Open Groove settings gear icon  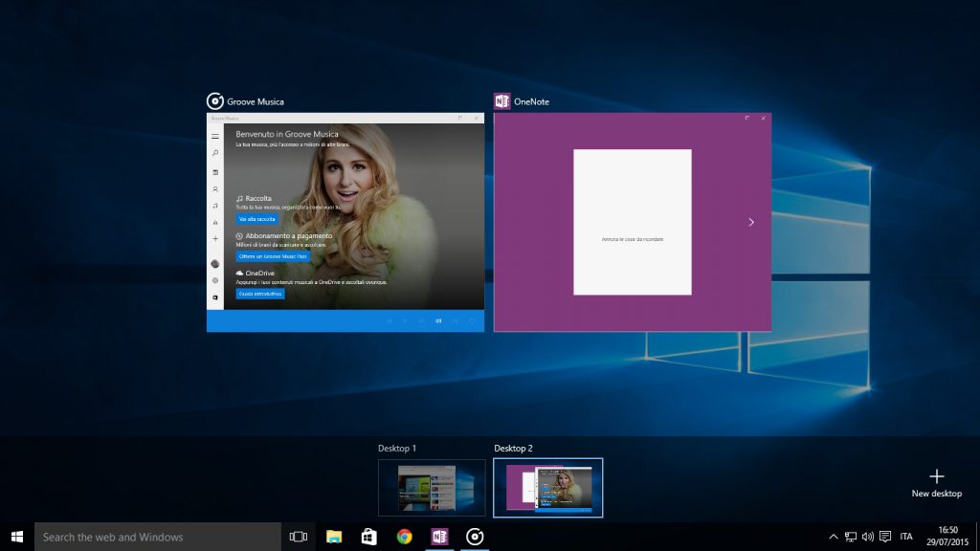(215, 280)
